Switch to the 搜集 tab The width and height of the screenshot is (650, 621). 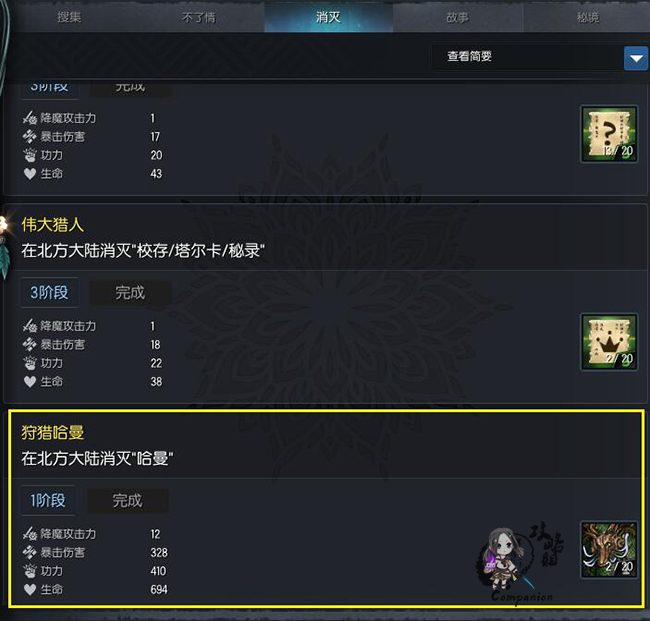click(69, 17)
